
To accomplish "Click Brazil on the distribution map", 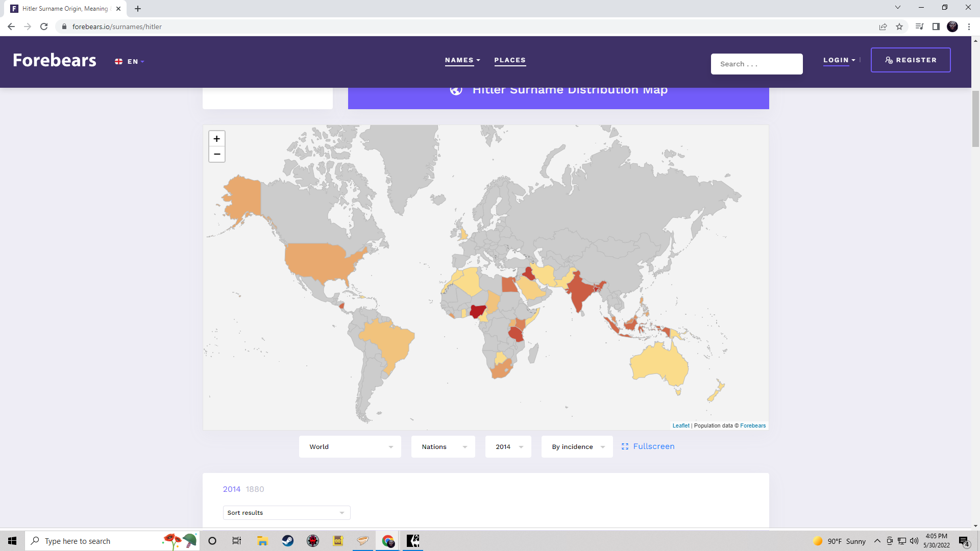I will 390,341.
